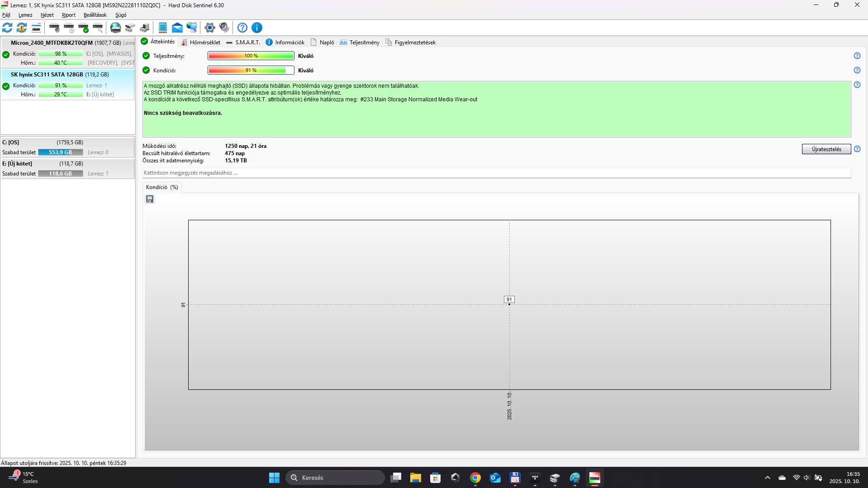868x488 pixels.
Task: Click the C: free space 553,9 GB bar
Action: (x=61, y=152)
